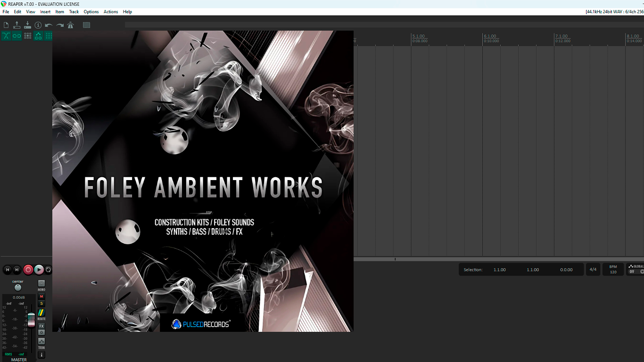The width and height of the screenshot is (644, 362).
Task: Click timeline ruler marker 8.1.00
Action: (633, 36)
